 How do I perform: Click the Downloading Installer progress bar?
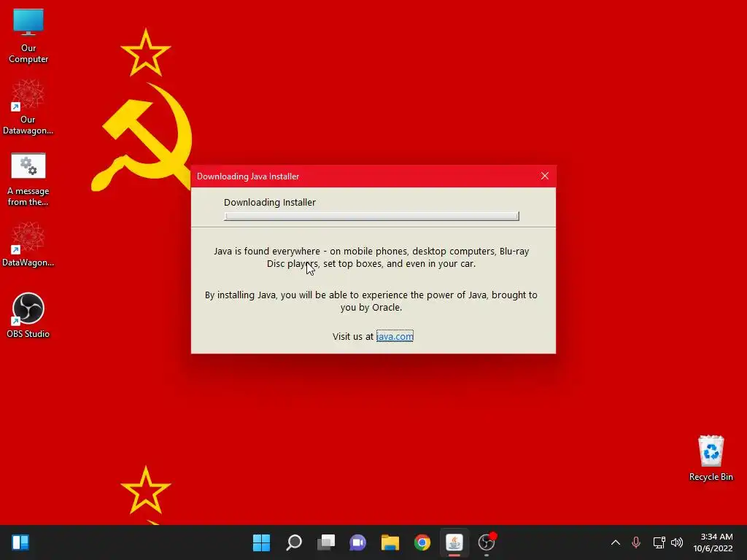click(x=371, y=216)
